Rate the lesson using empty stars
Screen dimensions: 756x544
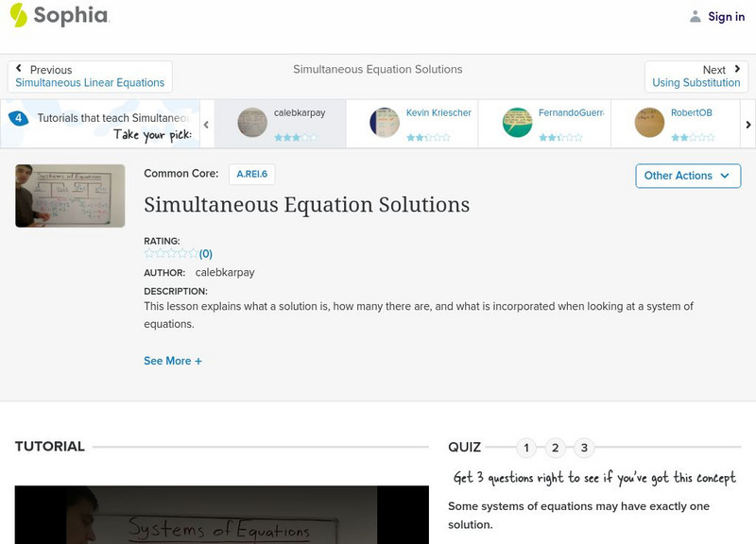point(171,253)
